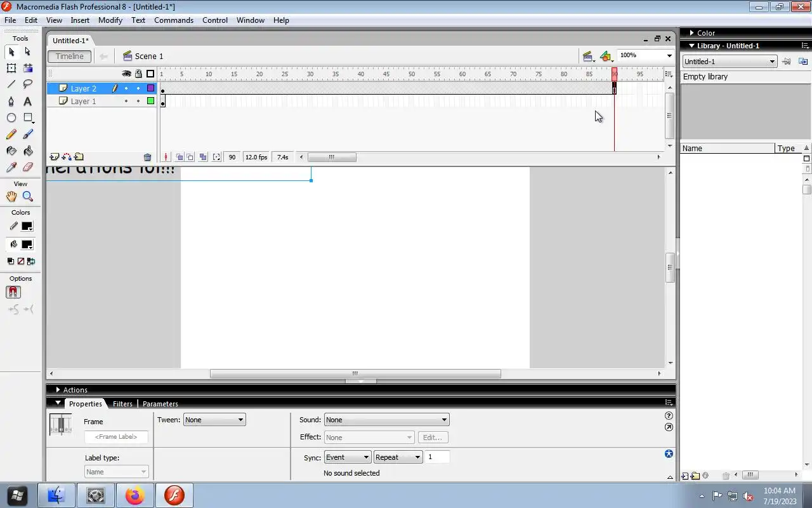Click the Scene 1 label
Image resolution: width=812 pixels, height=508 pixels.
click(149, 57)
